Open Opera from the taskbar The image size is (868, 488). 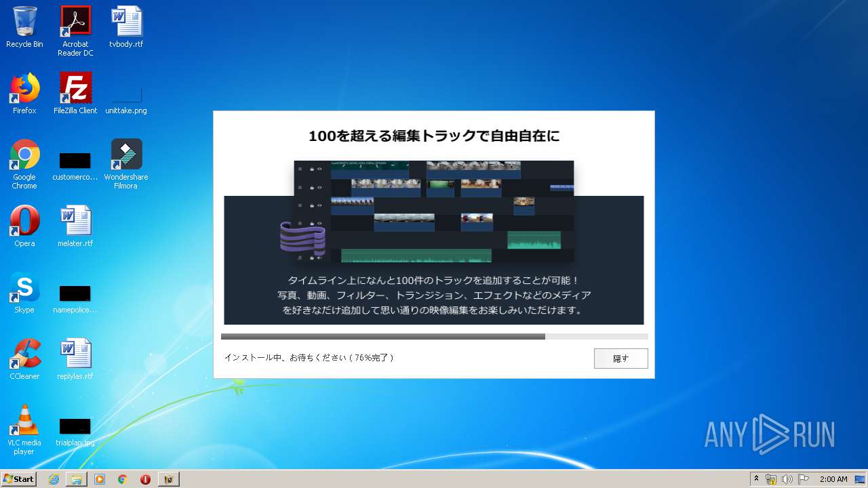(145, 479)
